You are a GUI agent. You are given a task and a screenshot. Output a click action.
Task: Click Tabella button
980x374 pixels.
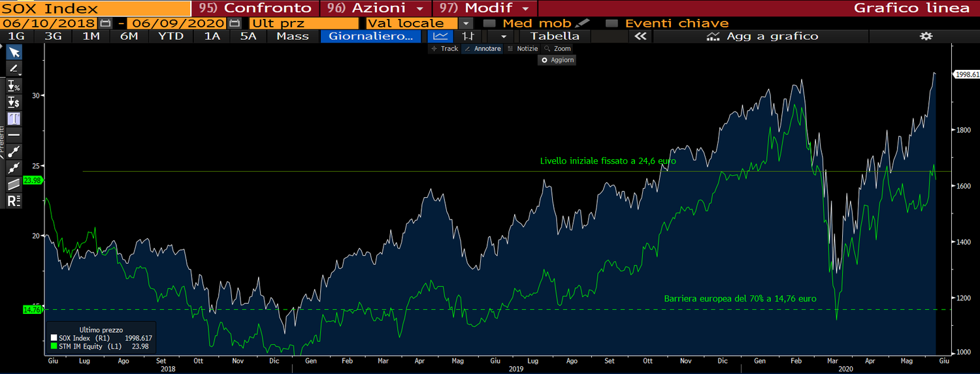tap(555, 36)
